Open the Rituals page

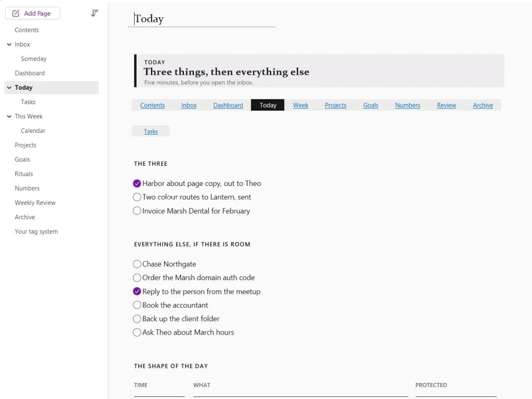[24, 174]
